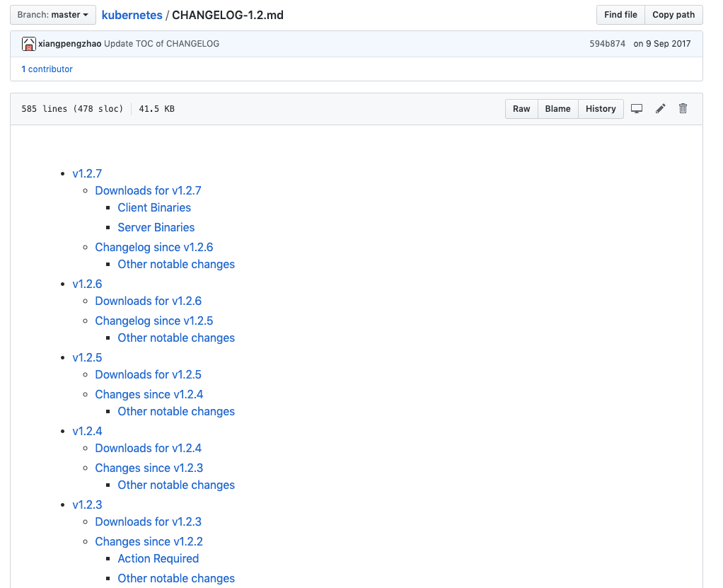
Task: Open Changelog since v1.2.5
Action: point(154,321)
